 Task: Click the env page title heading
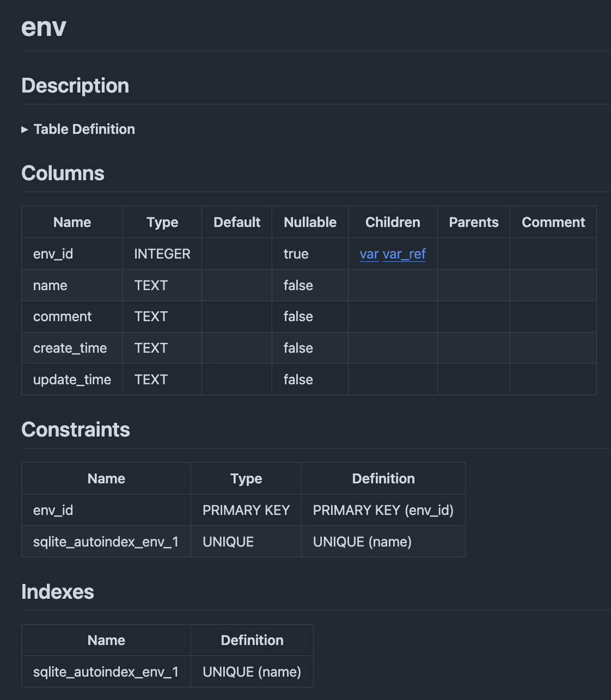[x=44, y=27]
